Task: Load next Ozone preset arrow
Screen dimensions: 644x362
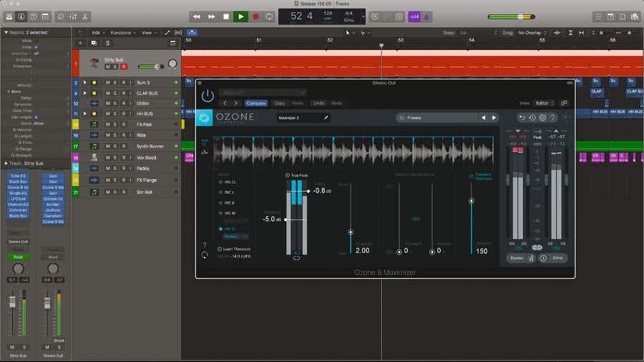Action: (494, 118)
